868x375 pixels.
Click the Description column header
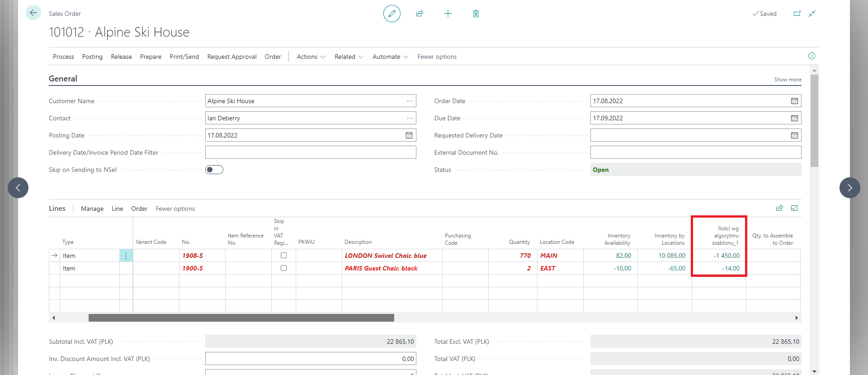click(x=358, y=242)
